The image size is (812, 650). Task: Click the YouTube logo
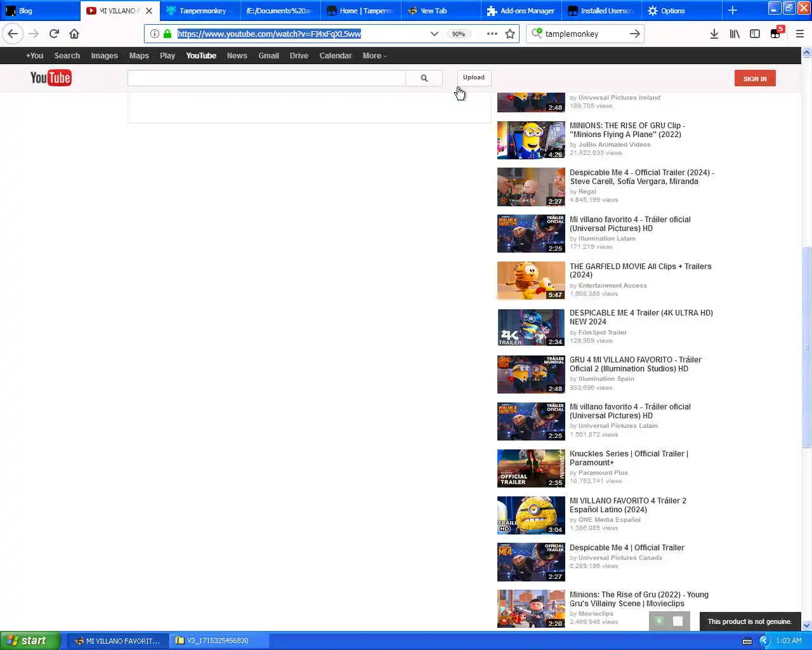(x=51, y=78)
